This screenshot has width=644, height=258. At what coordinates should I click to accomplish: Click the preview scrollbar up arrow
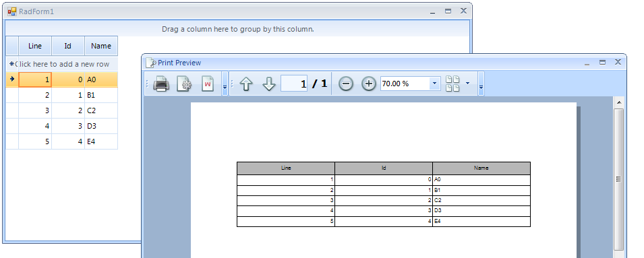click(x=618, y=102)
